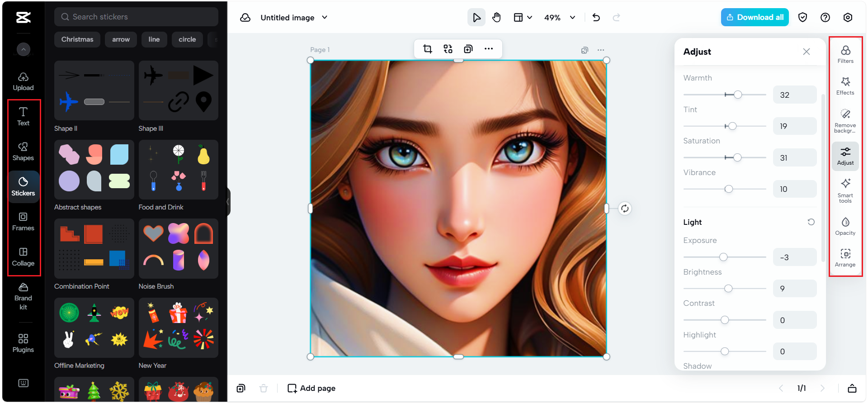Image resolution: width=868 pixels, height=404 pixels.
Task: Open the Text tool panel
Action: pyautogui.click(x=23, y=116)
